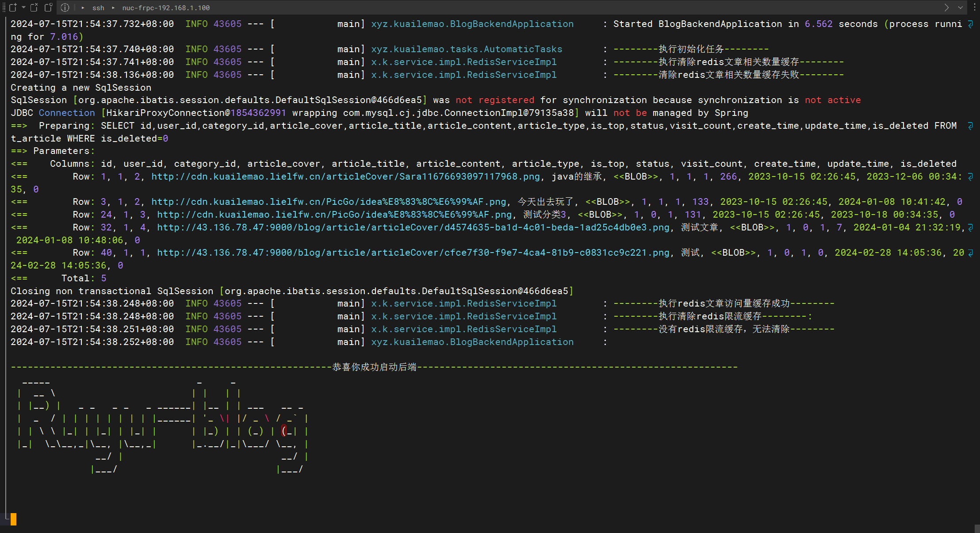
Task: Expand the new-tab profile dropdown arrow
Action: [23, 8]
